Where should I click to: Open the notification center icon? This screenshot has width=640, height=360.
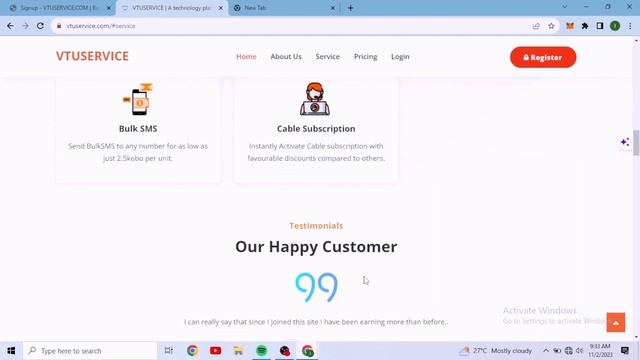coord(624,351)
